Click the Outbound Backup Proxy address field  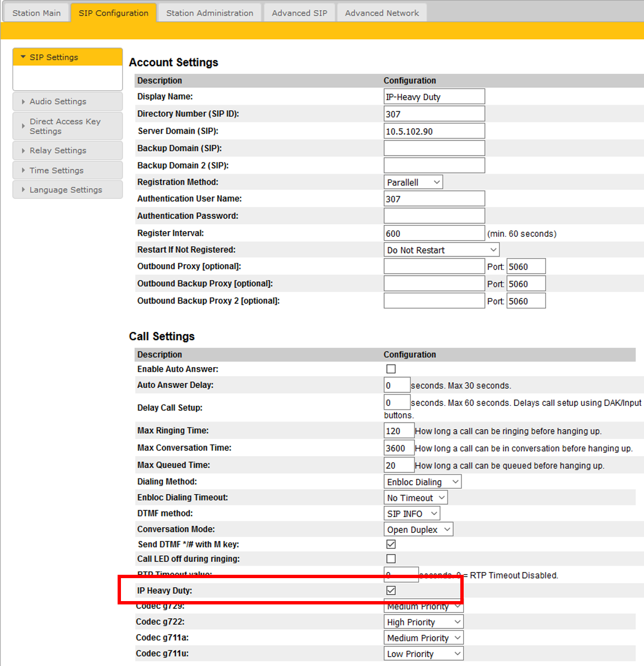click(x=434, y=284)
